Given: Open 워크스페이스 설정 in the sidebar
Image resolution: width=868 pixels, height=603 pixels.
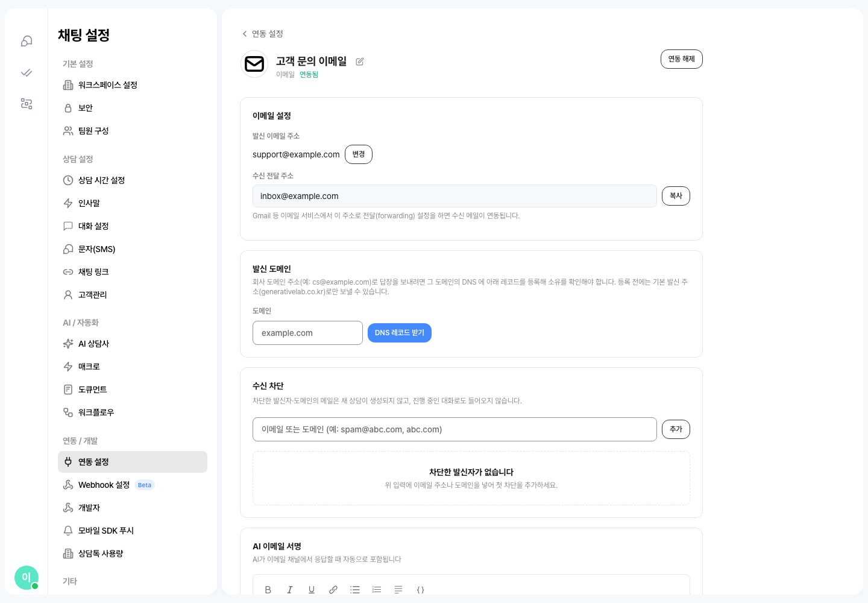Looking at the screenshot, I should pos(133,85).
